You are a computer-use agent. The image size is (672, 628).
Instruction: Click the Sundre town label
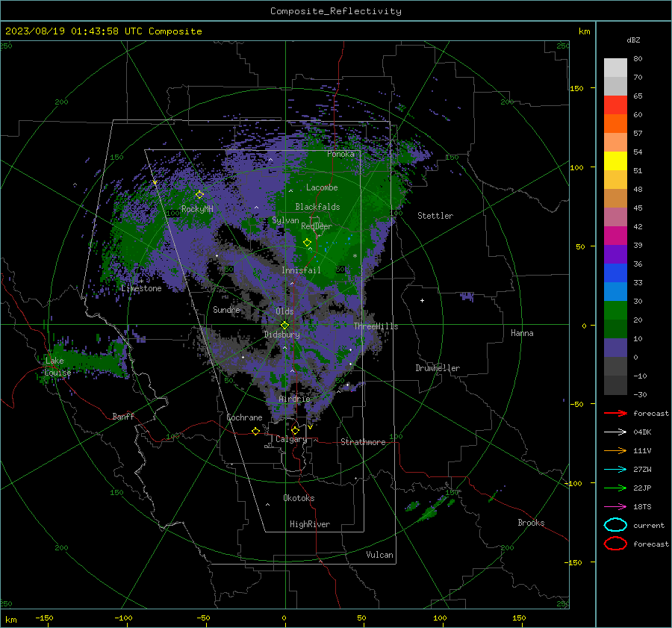click(x=226, y=309)
